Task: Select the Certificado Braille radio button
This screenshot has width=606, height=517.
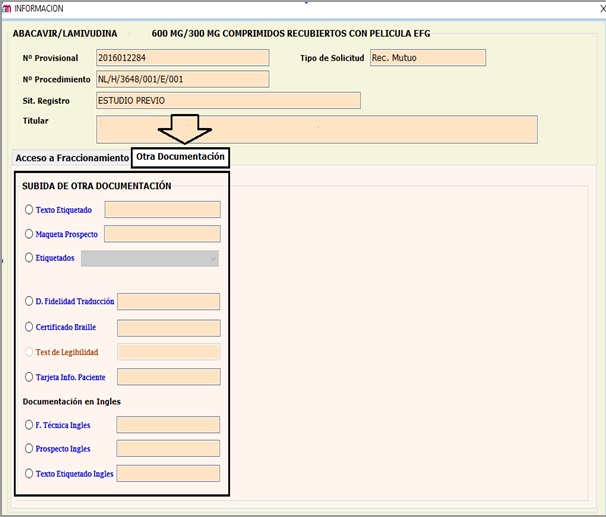Action: [x=29, y=327]
